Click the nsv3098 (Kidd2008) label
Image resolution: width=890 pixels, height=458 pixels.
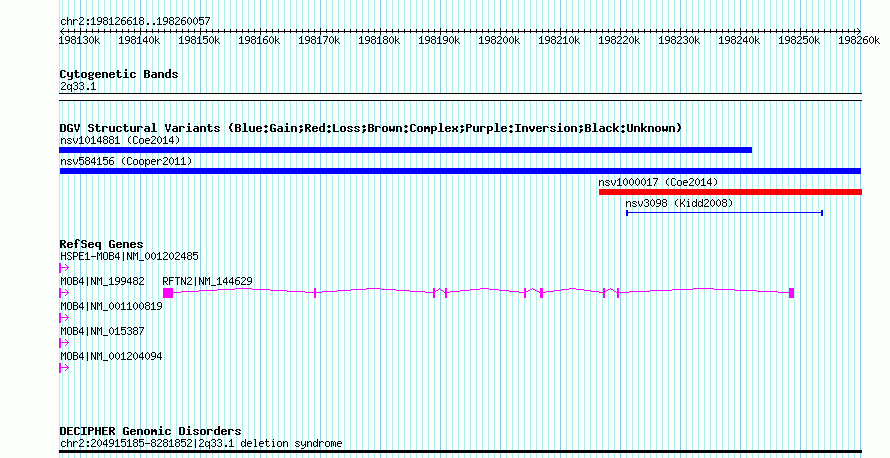[x=679, y=203]
